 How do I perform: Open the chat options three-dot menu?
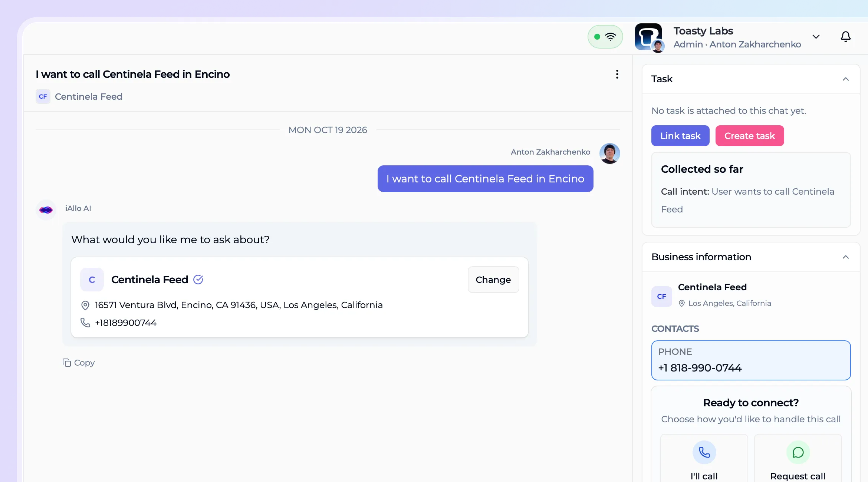pos(617,74)
